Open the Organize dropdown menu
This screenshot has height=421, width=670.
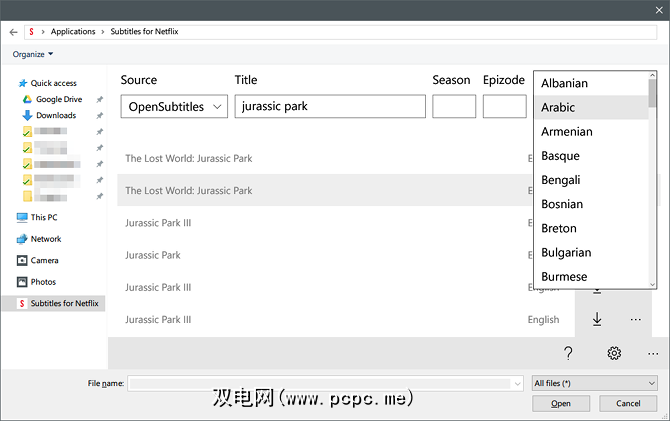(x=32, y=54)
